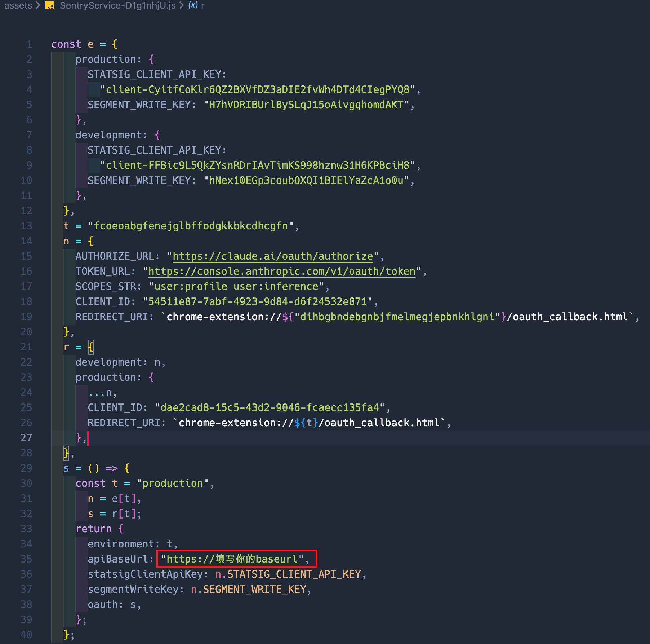The image size is (650, 644).
Task: Click the hNex10EGp3coubOXQI1BIElYaZcA1o0u string
Action: (306, 180)
